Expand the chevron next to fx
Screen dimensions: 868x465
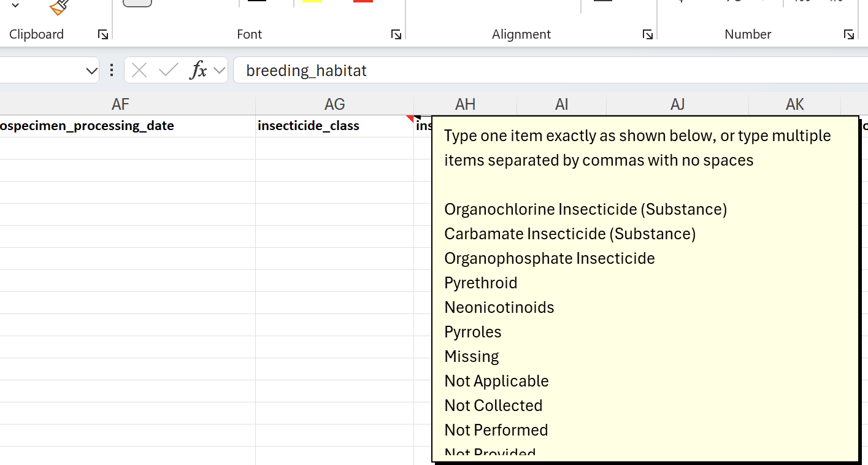219,71
